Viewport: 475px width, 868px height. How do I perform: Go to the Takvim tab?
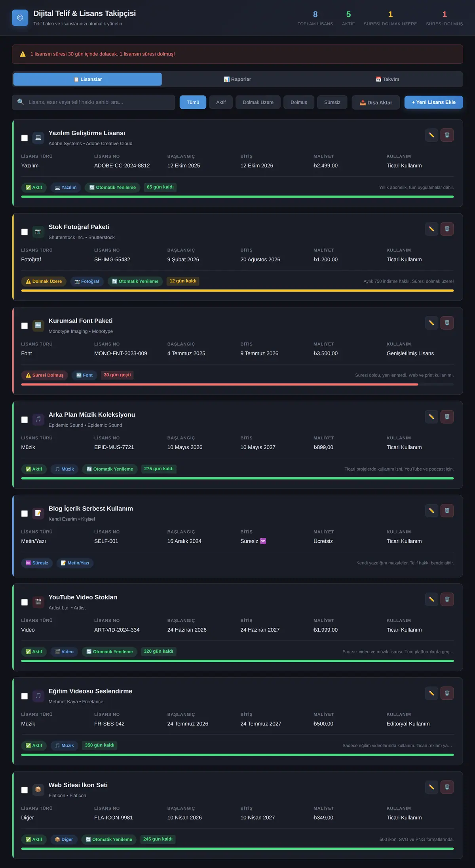pyautogui.click(x=388, y=79)
